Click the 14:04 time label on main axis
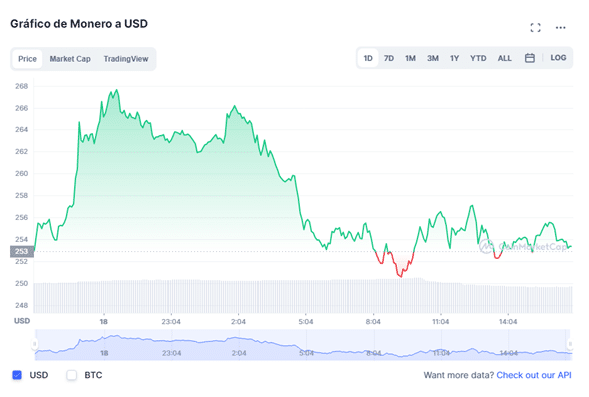The height and width of the screenshot is (397, 589). [x=508, y=322]
